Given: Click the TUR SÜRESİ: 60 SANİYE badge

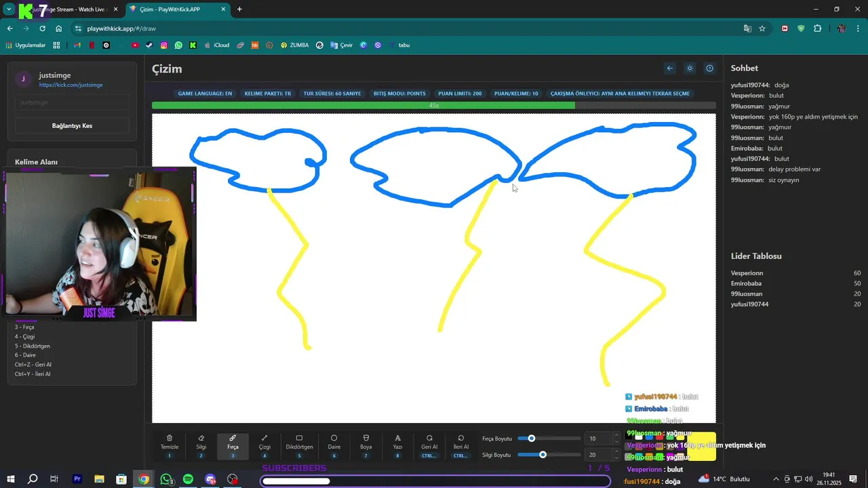Looking at the screenshot, I should tap(332, 94).
